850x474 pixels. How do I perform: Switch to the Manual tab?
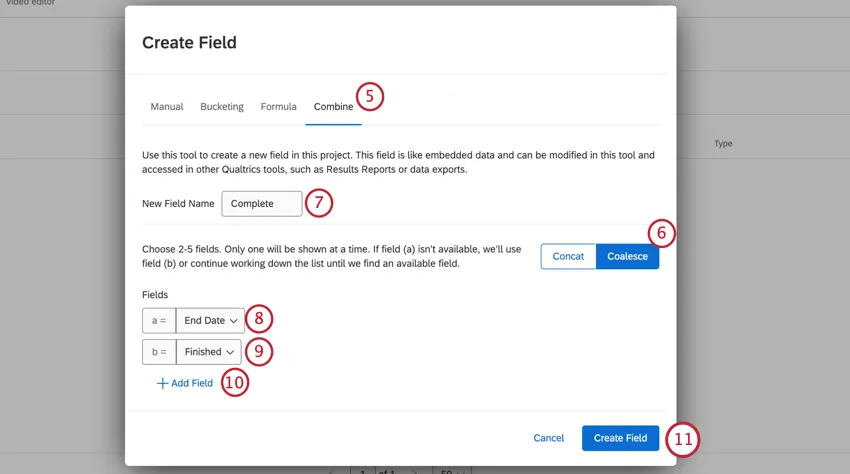point(166,107)
